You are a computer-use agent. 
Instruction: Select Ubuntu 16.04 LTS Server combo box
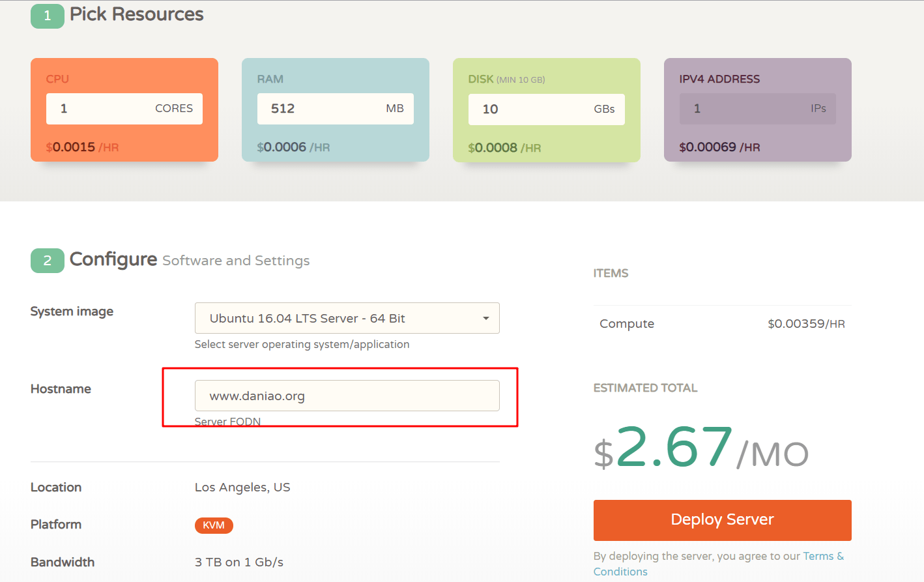[x=347, y=318]
